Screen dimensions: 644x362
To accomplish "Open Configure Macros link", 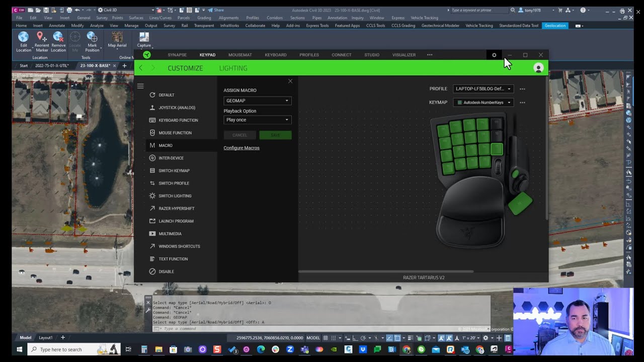I will pos(242,148).
